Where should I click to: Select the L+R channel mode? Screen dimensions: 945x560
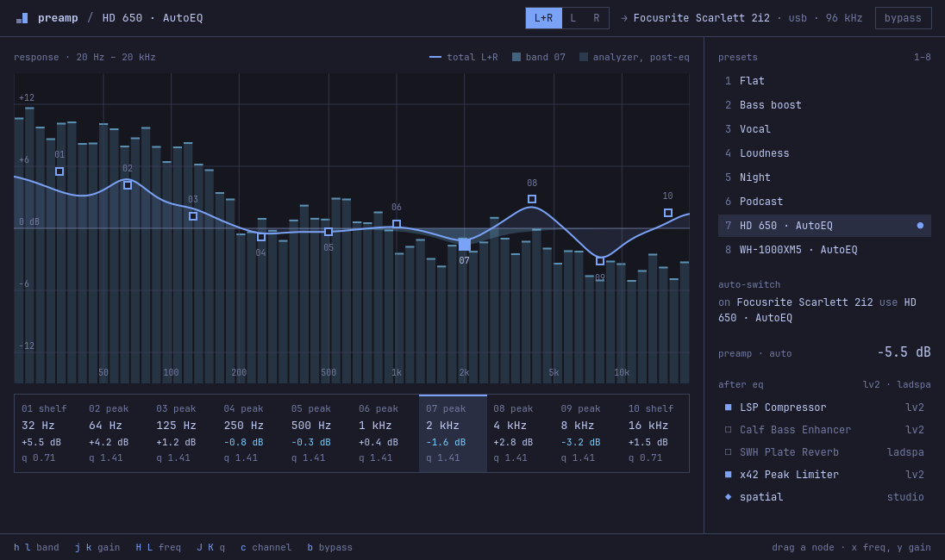543,18
